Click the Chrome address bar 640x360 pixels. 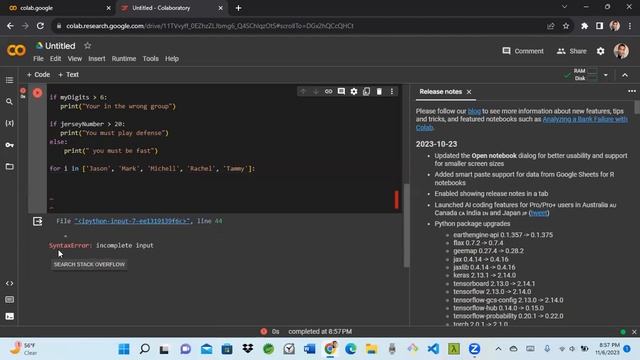pos(302,26)
